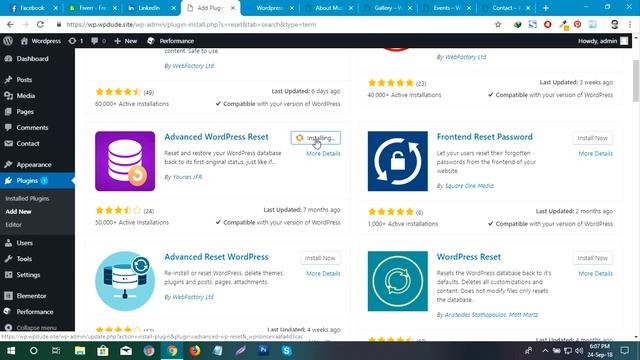
Task: Open Performance menu in admin bar
Action: tap(171, 41)
